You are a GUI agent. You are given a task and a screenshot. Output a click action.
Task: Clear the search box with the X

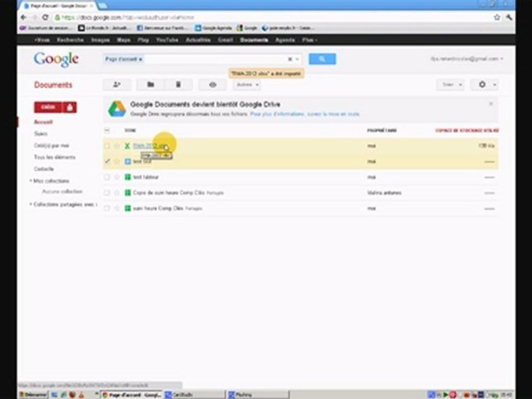coord(290,59)
